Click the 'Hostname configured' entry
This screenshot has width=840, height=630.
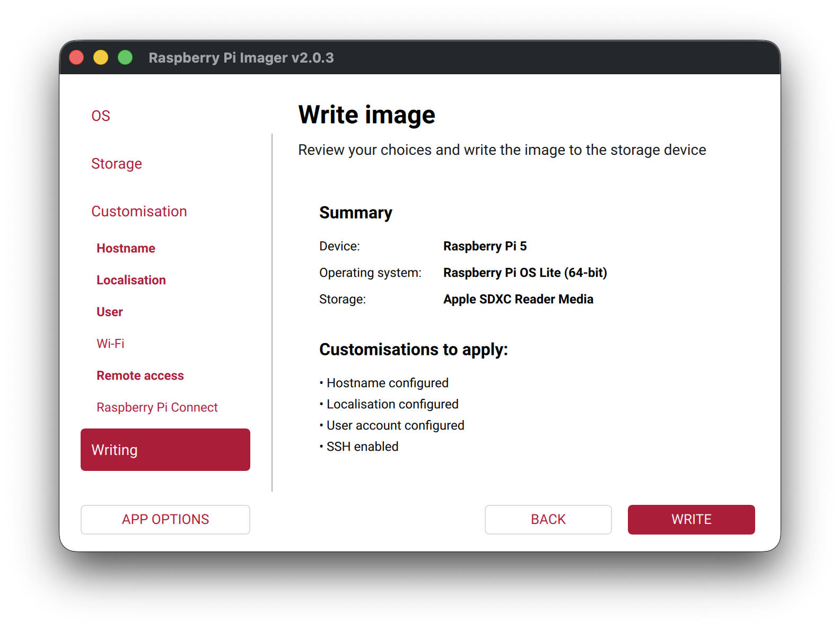click(x=388, y=383)
